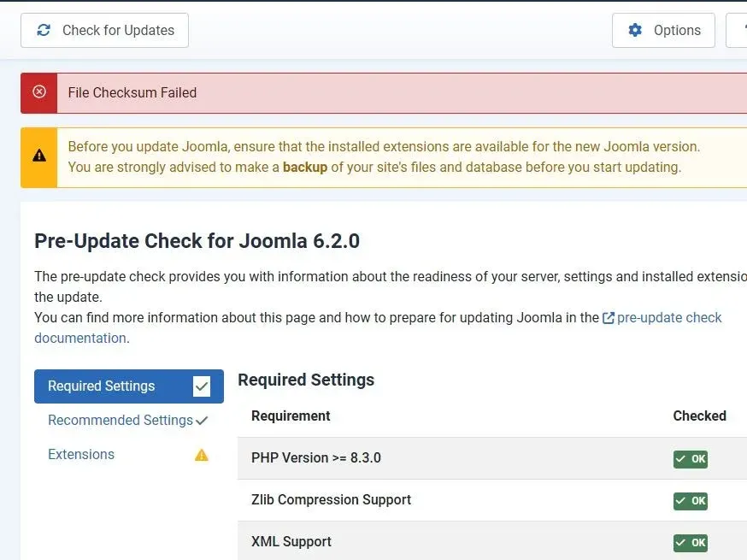Image resolution: width=747 pixels, height=560 pixels.
Task: Click the XML Support row text
Action: [x=291, y=542]
